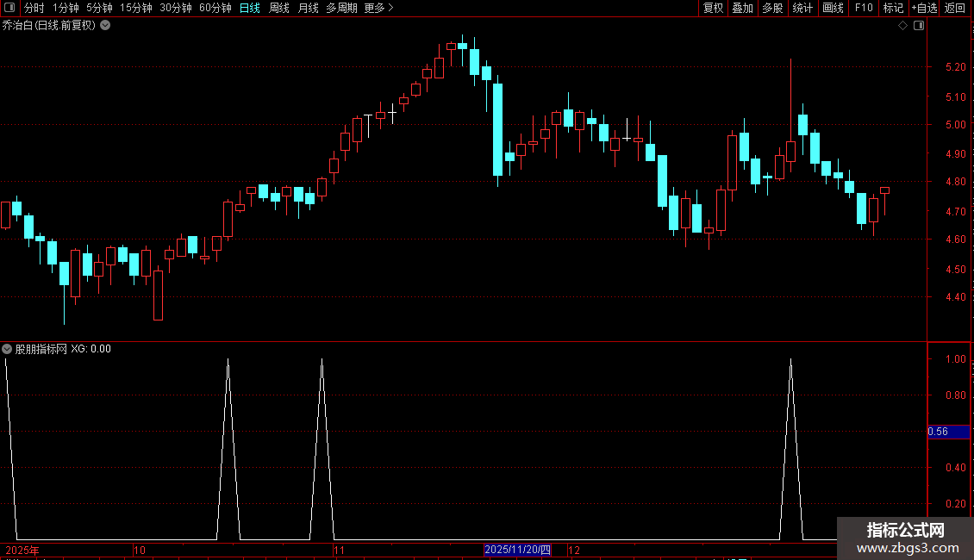This screenshot has height=560, width=974.
Task: Open the 复权 adjustment menu
Action: tap(713, 8)
